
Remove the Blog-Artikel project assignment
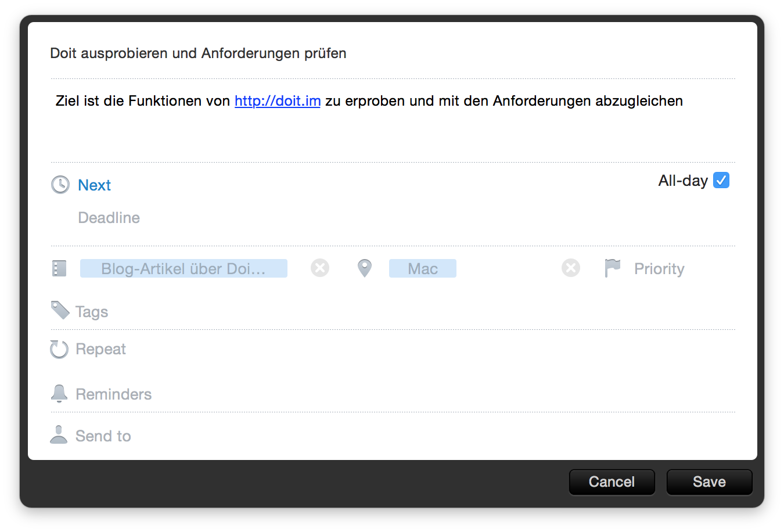click(x=320, y=268)
